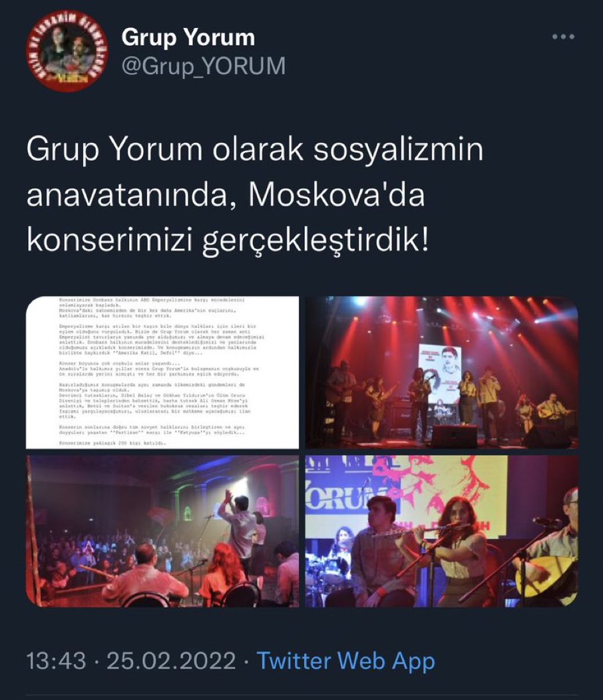The width and height of the screenshot is (603, 700).
Task: Open the flute player photo
Action: click(441, 531)
